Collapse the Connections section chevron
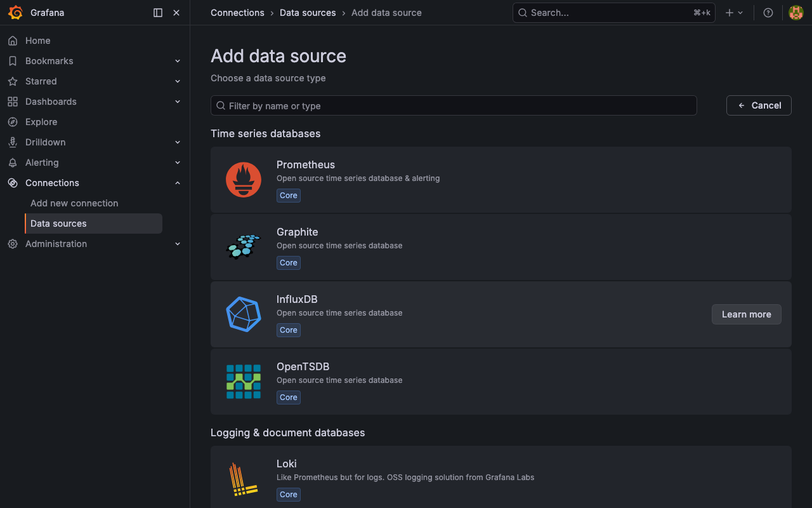812x508 pixels. click(x=178, y=183)
